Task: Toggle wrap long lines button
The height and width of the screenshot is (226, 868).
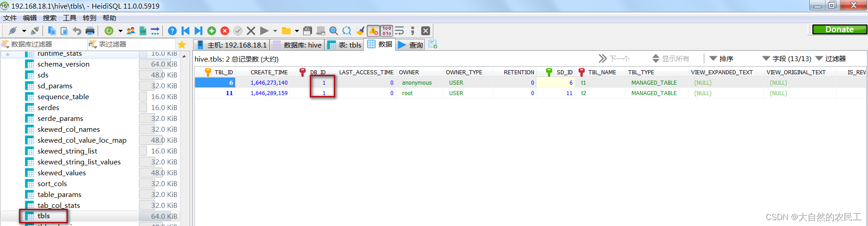Action: pos(399,31)
